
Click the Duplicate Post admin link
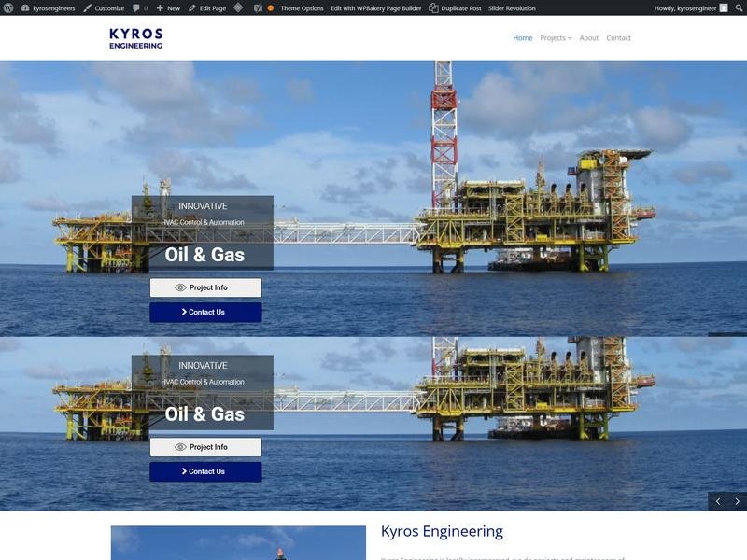tap(455, 8)
